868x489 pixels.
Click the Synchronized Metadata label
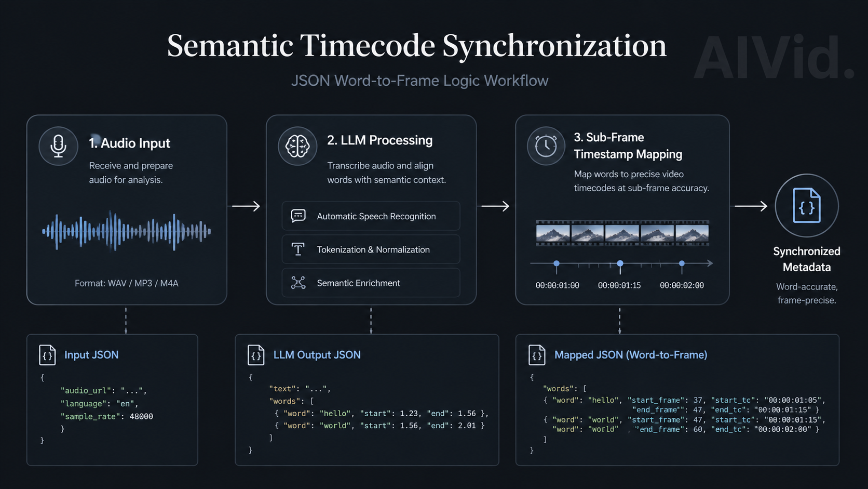[x=807, y=259]
